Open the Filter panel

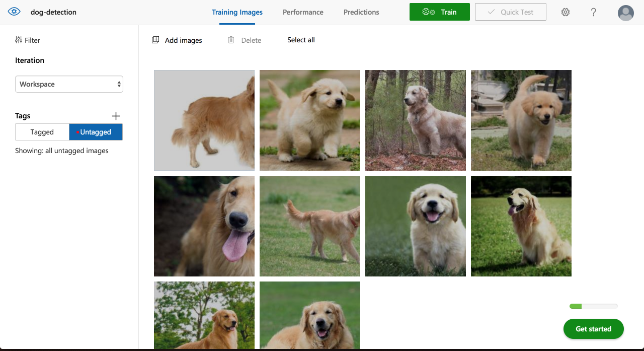(27, 40)
